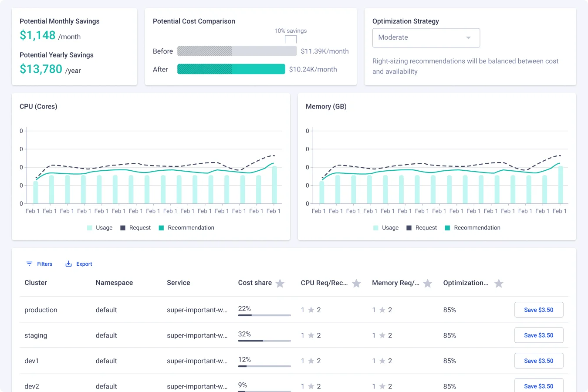Click service name in production row

[197, 310]
